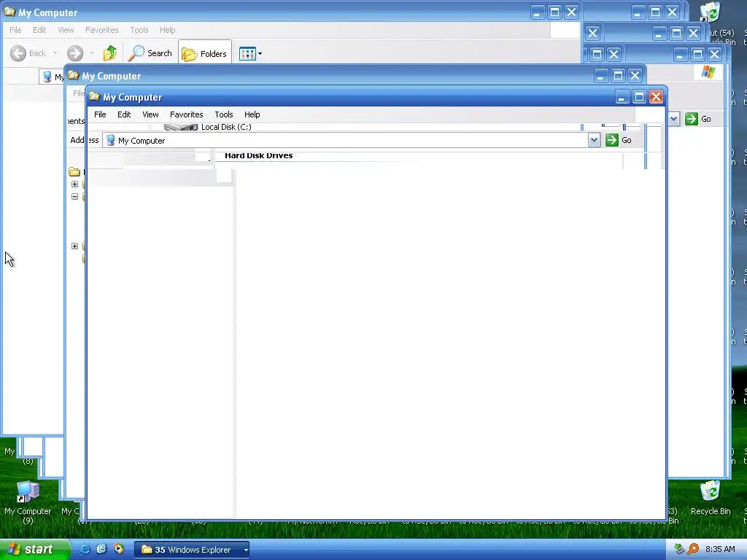Open File menu in front My Computer window
Viewport: 747px width, 560px height.
click(x=100, y=114)
